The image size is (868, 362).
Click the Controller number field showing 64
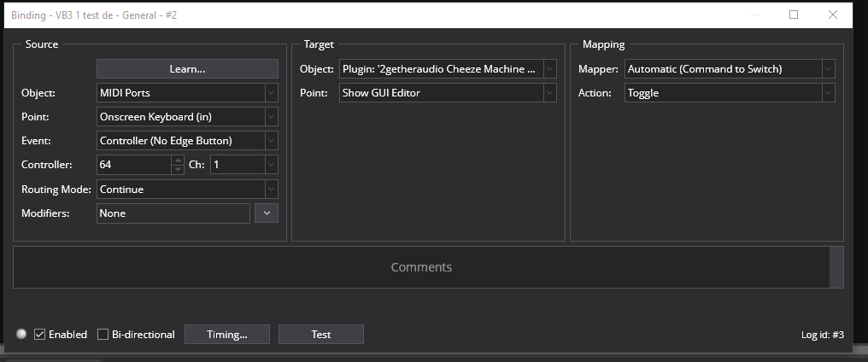point(133,164)
